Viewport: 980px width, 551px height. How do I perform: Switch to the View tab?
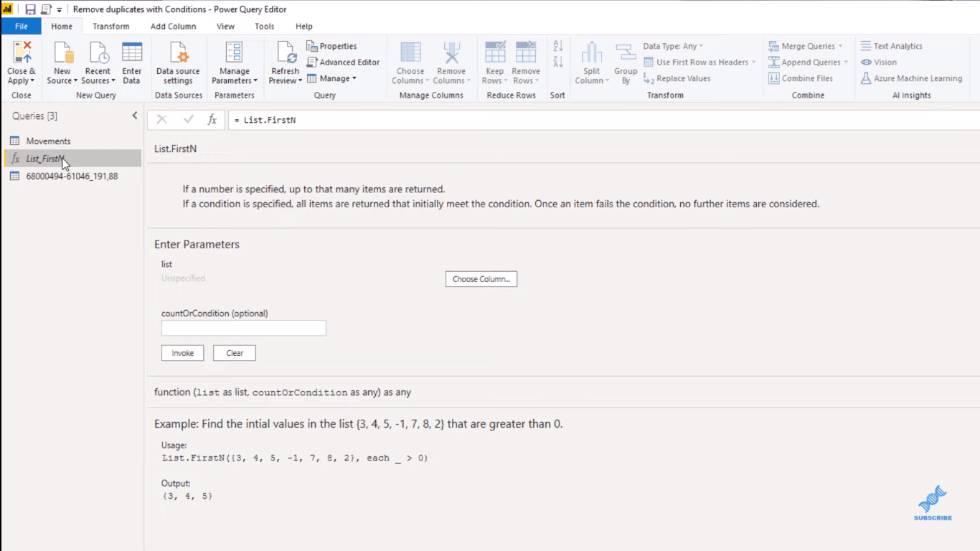tap(225, 27)
